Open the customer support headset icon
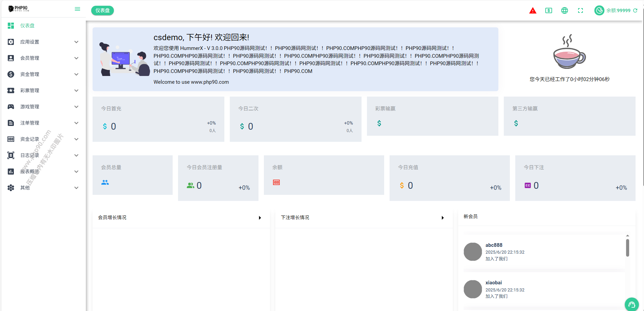 click(x=631, y=304)
